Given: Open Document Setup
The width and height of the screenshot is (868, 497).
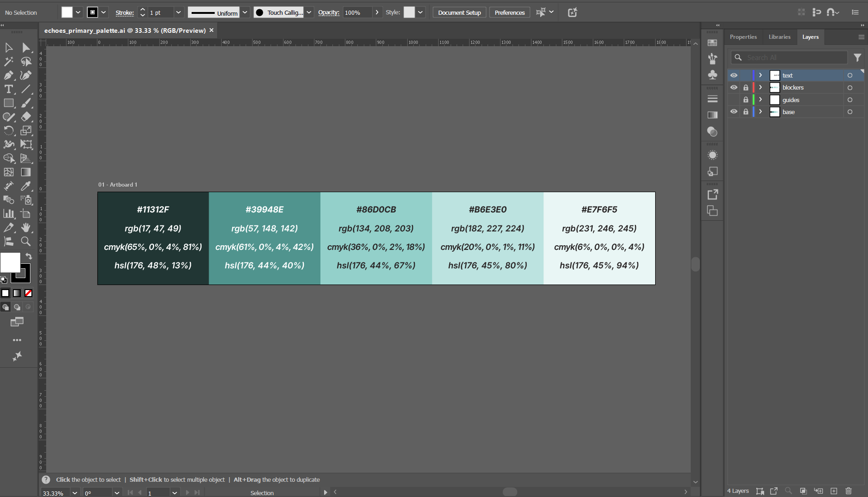Looking at the screenshot, I should click(x=459, y=12).
